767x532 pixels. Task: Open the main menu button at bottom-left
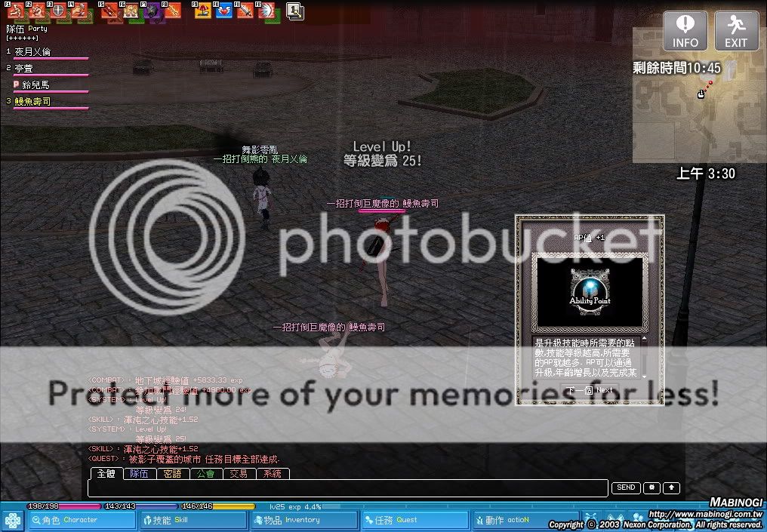[x=13, y=520]
